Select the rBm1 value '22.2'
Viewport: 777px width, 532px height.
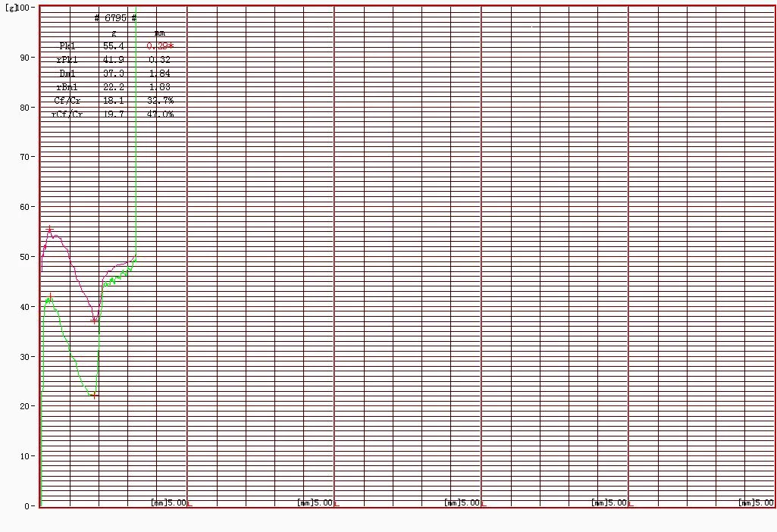click(114, 87)
